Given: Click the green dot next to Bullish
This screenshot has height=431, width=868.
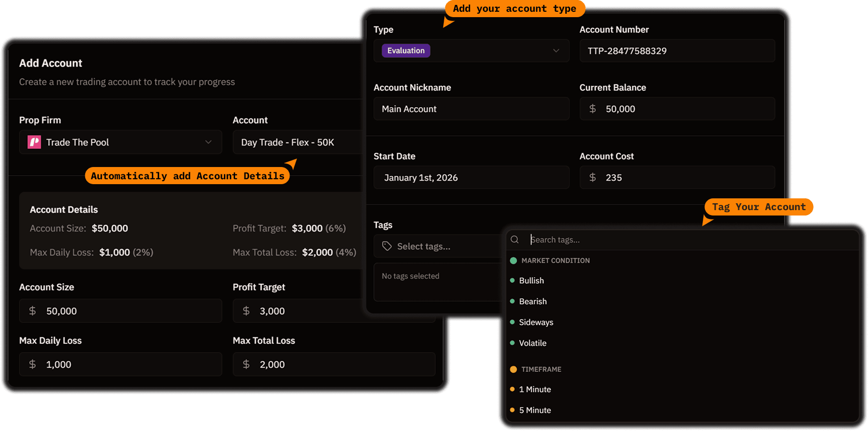Looking at the screenshot, I should [512, 281].
